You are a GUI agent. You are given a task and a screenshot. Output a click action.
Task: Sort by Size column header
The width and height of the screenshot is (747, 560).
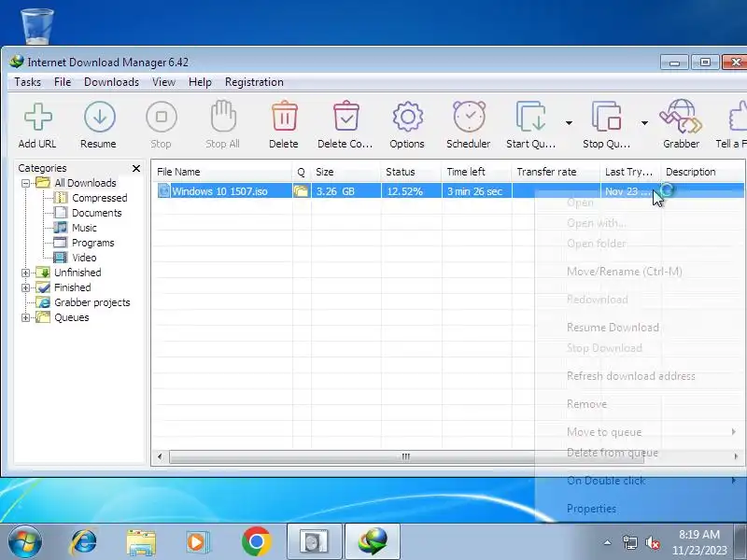(345, 172)
